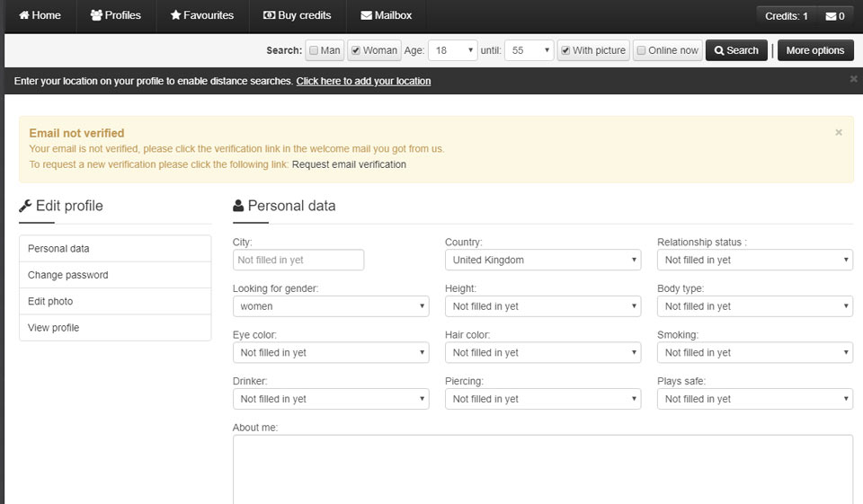The width and height of the screenshot is (863, 504).
Task: Toggle the Online now checkbox
Action: (641, 50)
